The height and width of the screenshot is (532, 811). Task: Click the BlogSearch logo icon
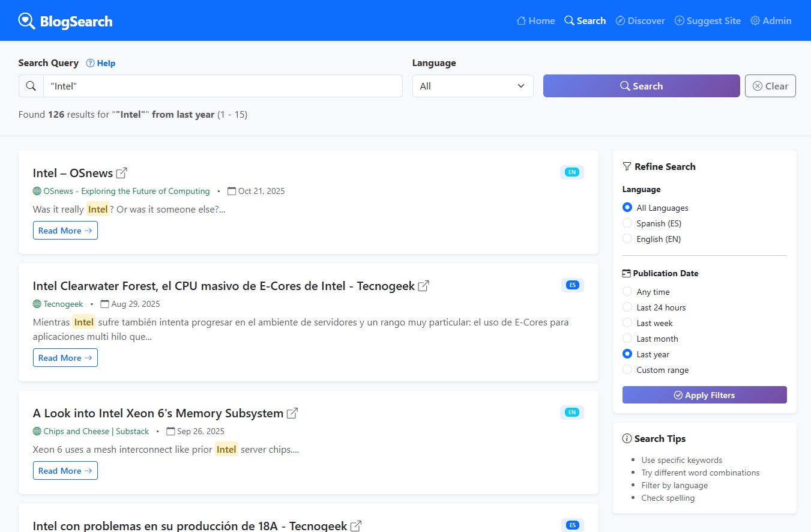click(27, 21)
